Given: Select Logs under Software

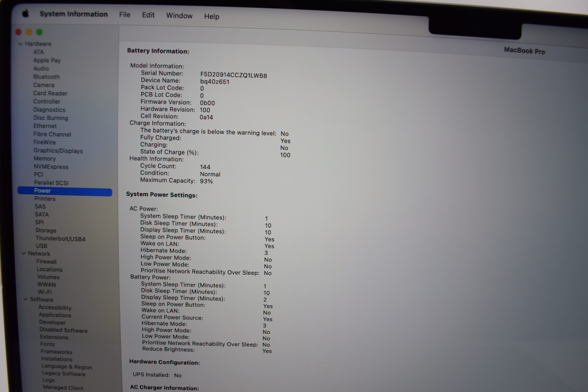Looking at the screenshot, I should click(49, 380).
